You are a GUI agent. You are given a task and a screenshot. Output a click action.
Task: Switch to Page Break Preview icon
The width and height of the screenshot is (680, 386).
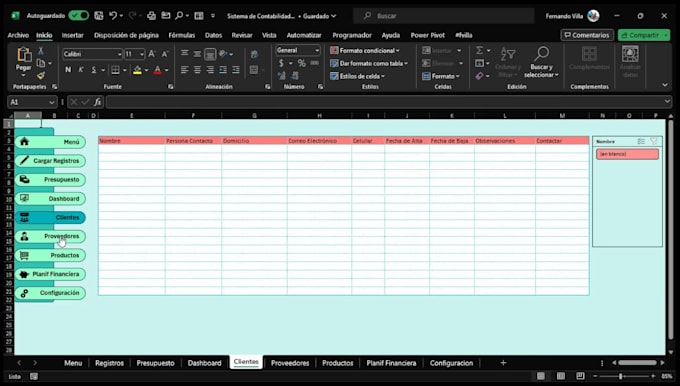580,376
